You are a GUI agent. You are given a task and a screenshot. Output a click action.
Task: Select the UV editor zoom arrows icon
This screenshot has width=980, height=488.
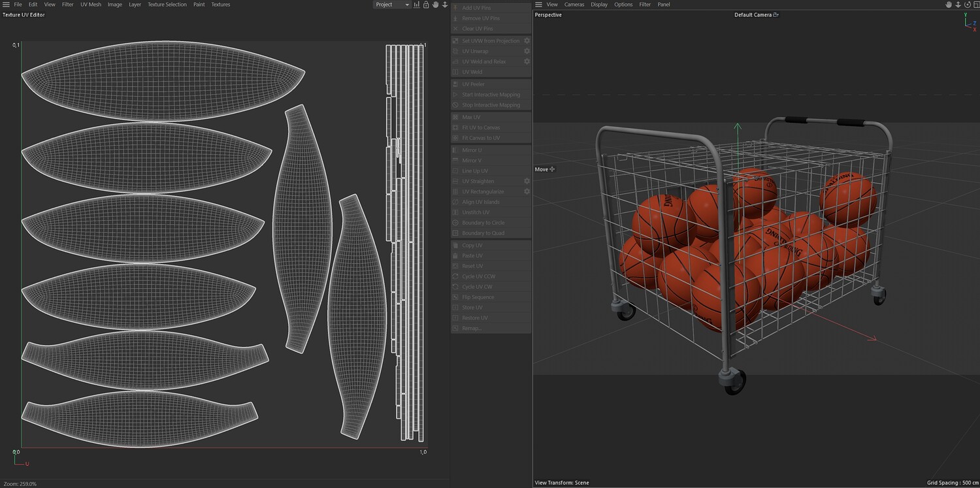coord(445,5)
